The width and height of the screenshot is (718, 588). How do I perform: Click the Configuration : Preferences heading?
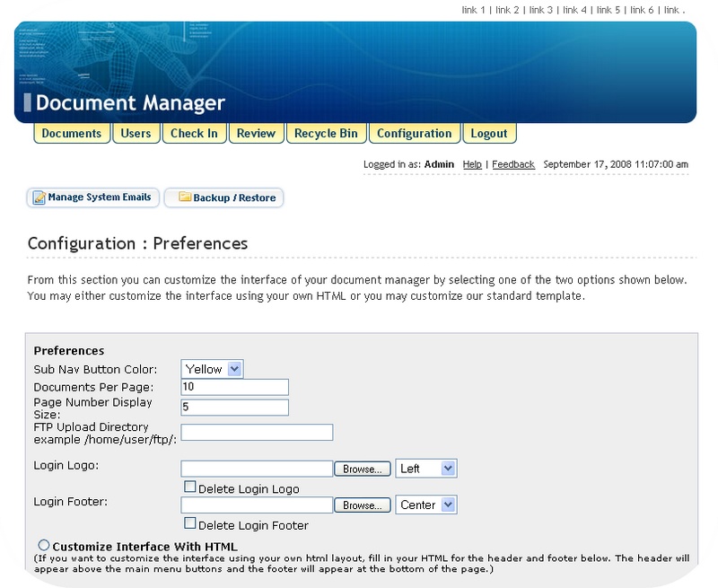(x=137, y=243)
